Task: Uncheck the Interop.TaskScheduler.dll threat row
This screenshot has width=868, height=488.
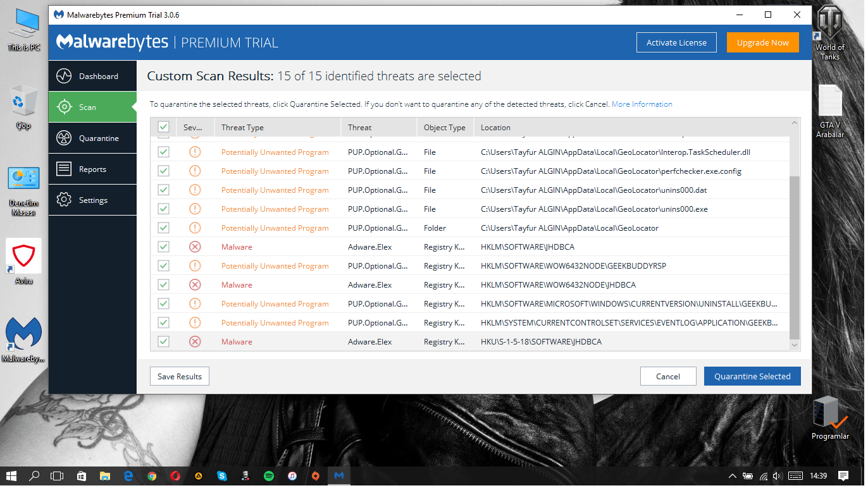Action: pos(163,152)
